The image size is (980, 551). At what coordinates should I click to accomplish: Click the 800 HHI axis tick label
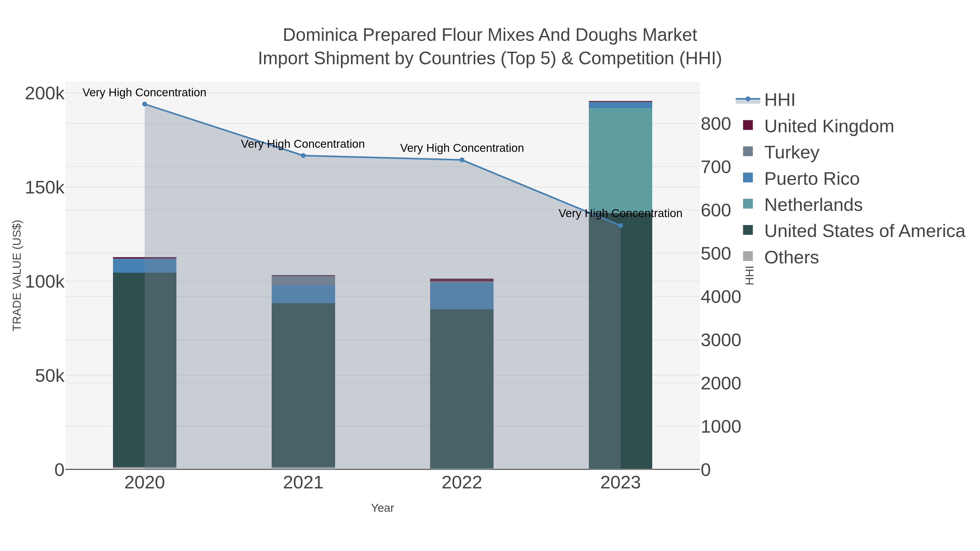point(716,124)
